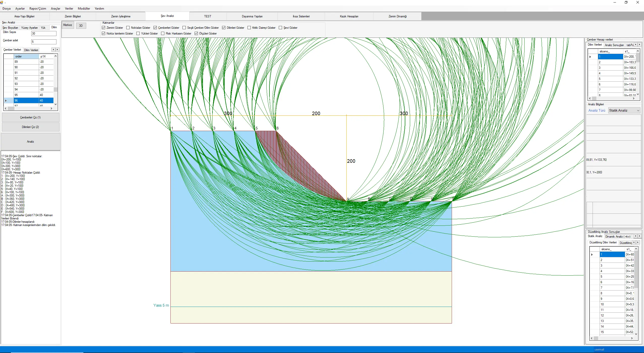Click right tab-scroll arrow next to Dinamik Analiz
Image resolution: width=644 pixels, height=353 pixels.
[639, 236]
